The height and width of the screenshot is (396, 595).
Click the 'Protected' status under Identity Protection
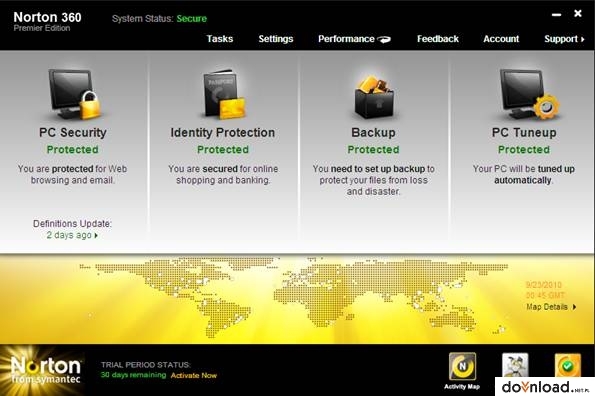tap(223, 150)
